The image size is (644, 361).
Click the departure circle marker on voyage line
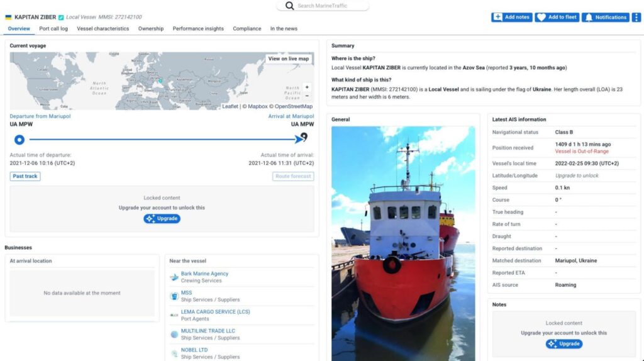point(19,140)
